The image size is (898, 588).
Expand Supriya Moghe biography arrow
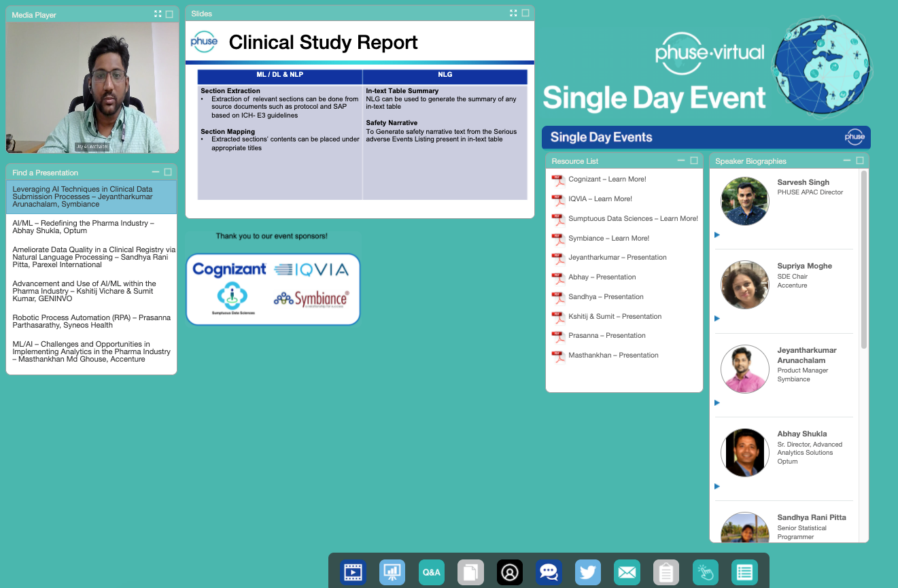717,318
